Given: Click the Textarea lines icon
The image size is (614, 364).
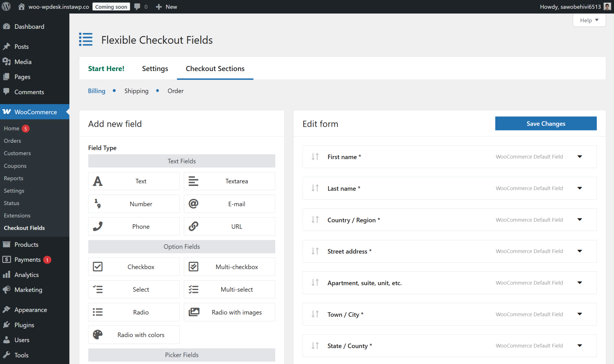Looking at the screenshot, I should (x=193, y=181).
